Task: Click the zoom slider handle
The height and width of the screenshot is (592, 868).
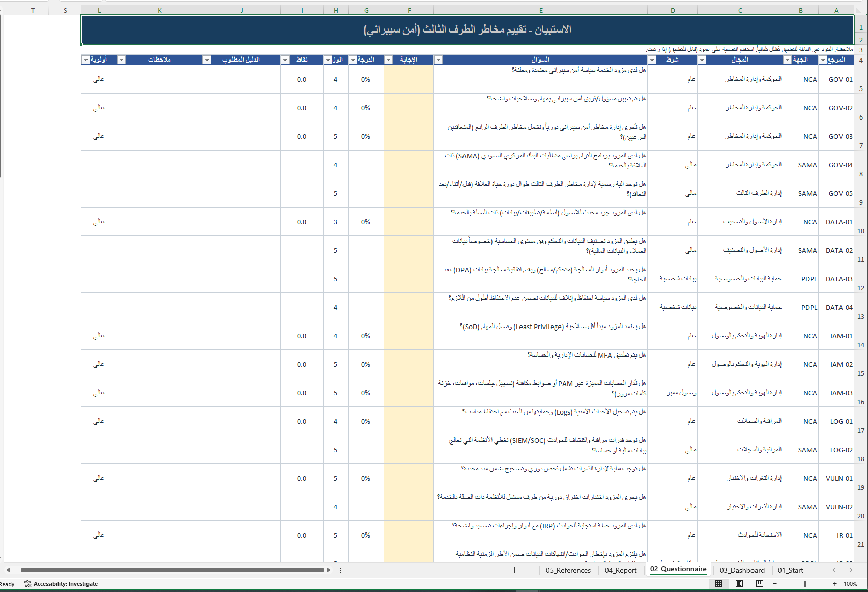Action: [x=805, y=584]
